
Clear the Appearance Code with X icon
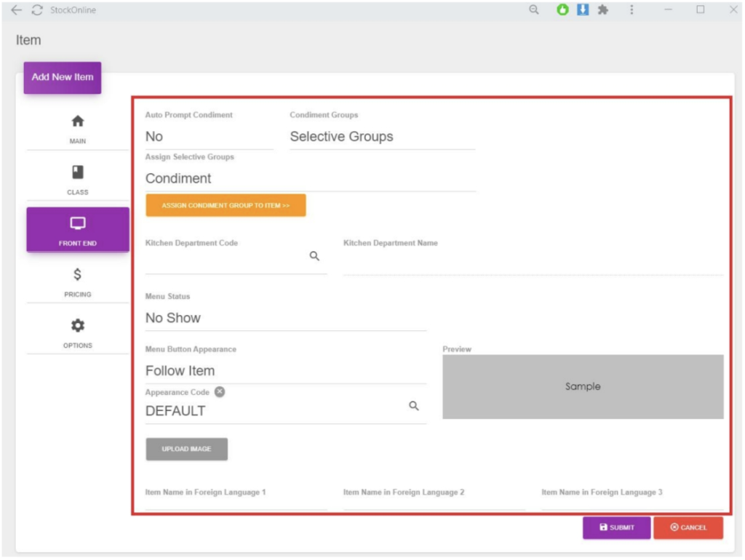point(220,392)
